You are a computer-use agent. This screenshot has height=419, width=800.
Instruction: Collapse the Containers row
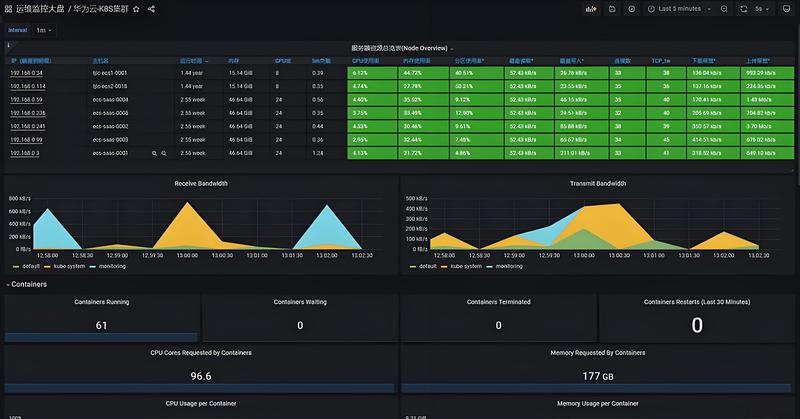(27, 284)
